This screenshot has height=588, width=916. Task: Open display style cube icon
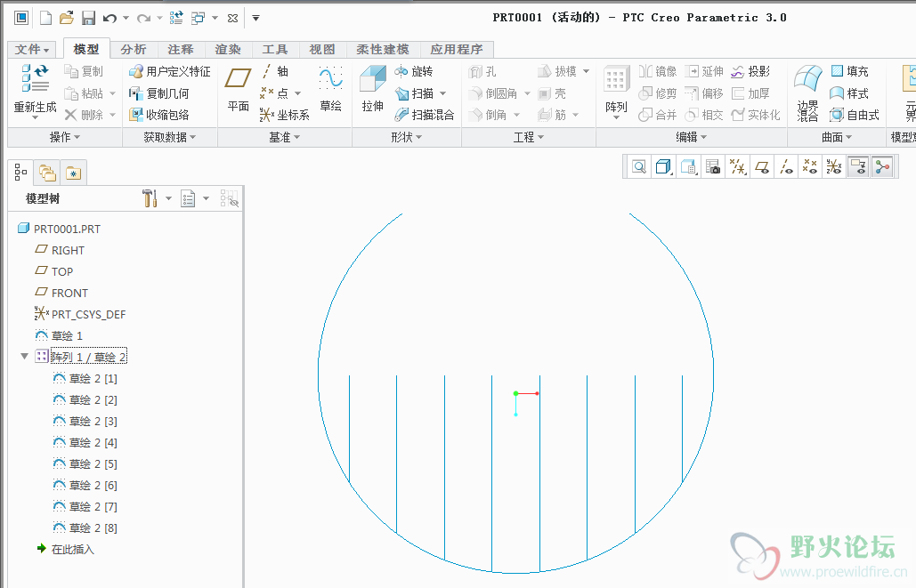(663, 167)
